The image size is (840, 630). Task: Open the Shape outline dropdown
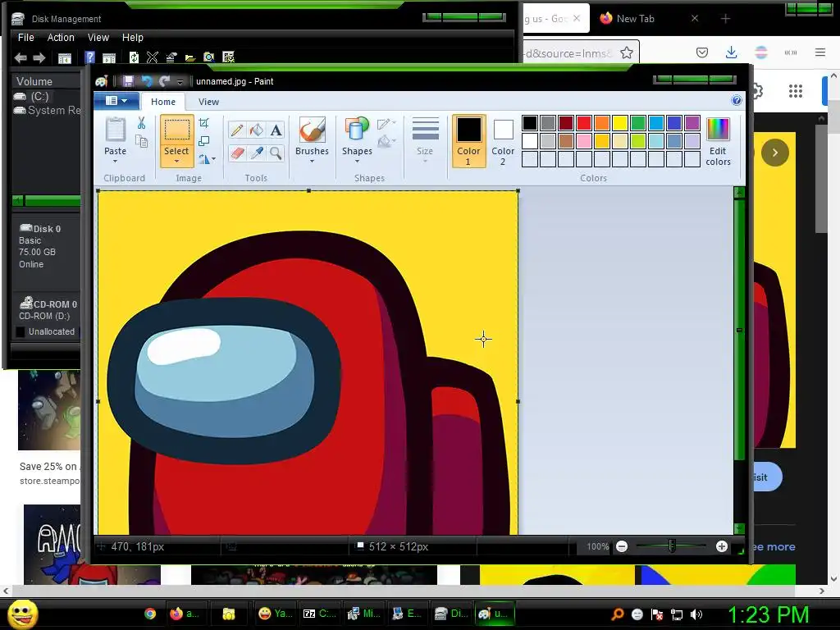click(387, 125)
